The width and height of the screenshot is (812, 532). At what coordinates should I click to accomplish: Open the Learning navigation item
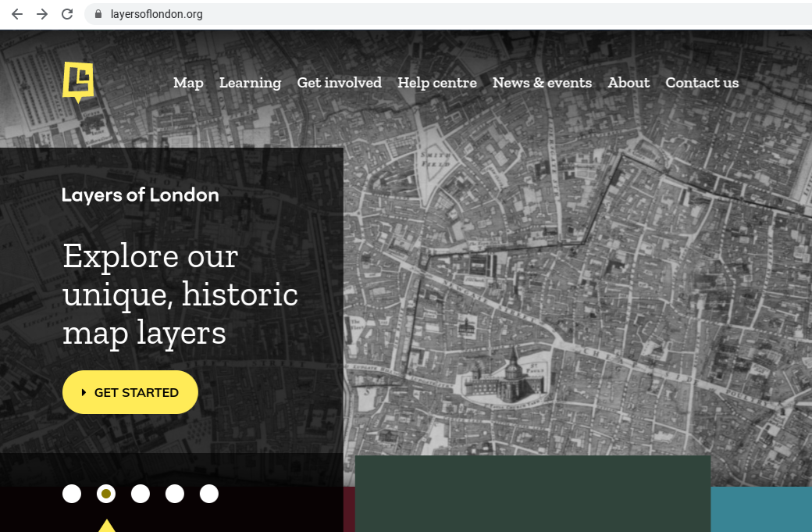pos(250,83)
